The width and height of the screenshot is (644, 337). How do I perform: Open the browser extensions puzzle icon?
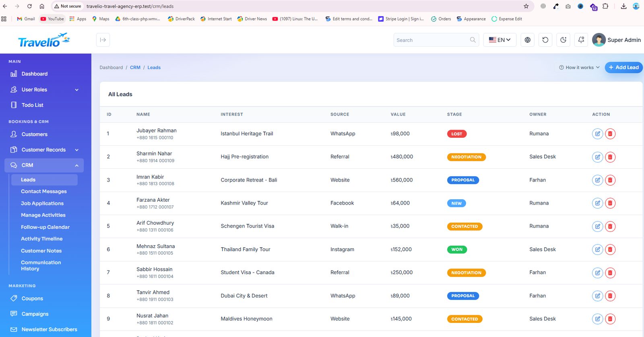(605, 6)
